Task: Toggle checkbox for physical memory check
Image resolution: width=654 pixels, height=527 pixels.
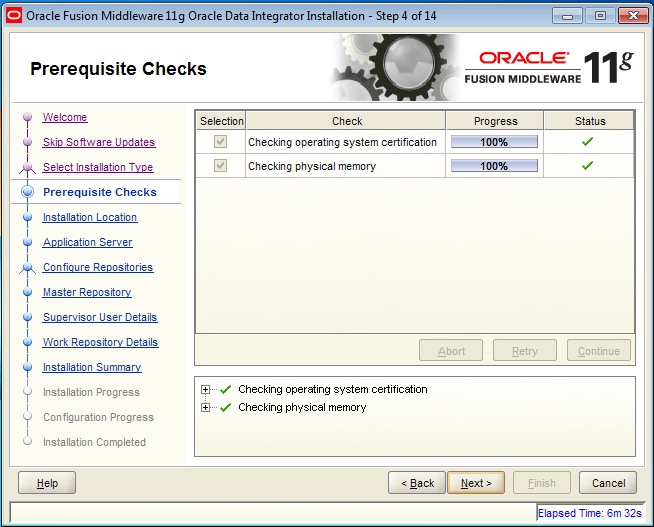Action: coord(220,166)
